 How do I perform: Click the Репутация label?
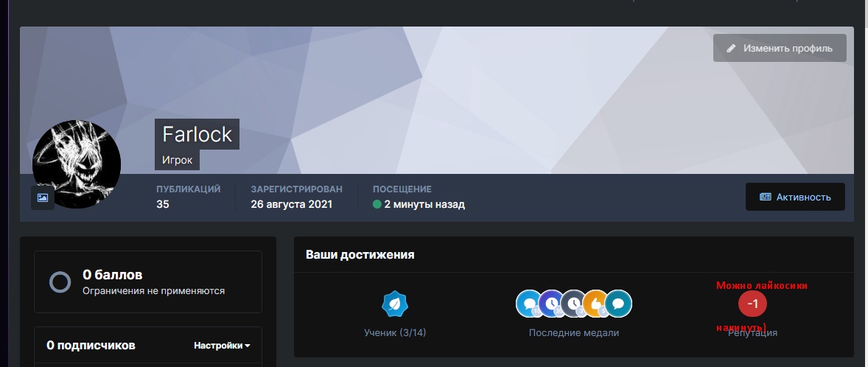click(753, 333)
